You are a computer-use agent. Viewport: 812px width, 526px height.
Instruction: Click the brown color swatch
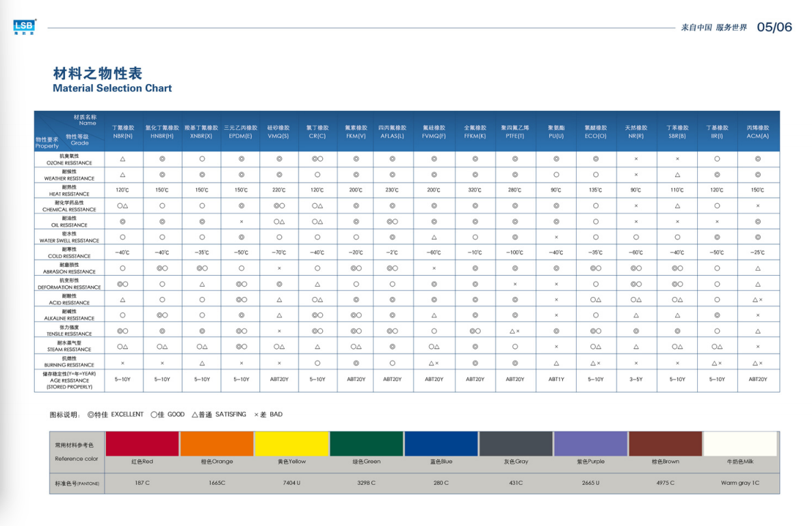[x=665, y=444]
